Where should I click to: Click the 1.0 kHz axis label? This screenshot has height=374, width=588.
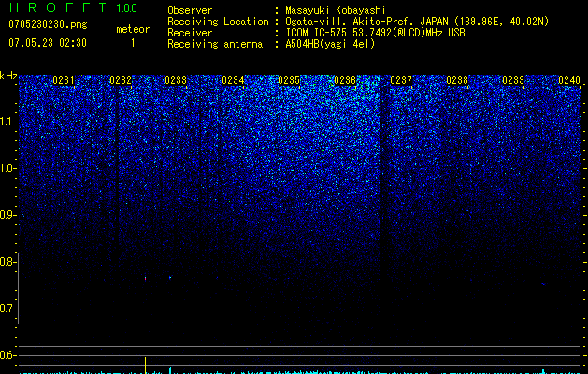tap(8, 168)
